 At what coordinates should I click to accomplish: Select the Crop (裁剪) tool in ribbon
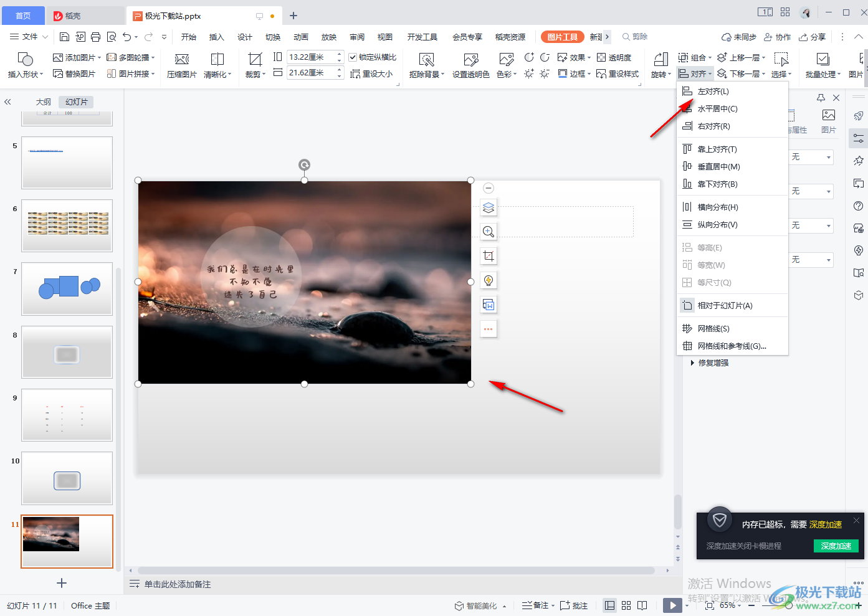tap(255, 65)
